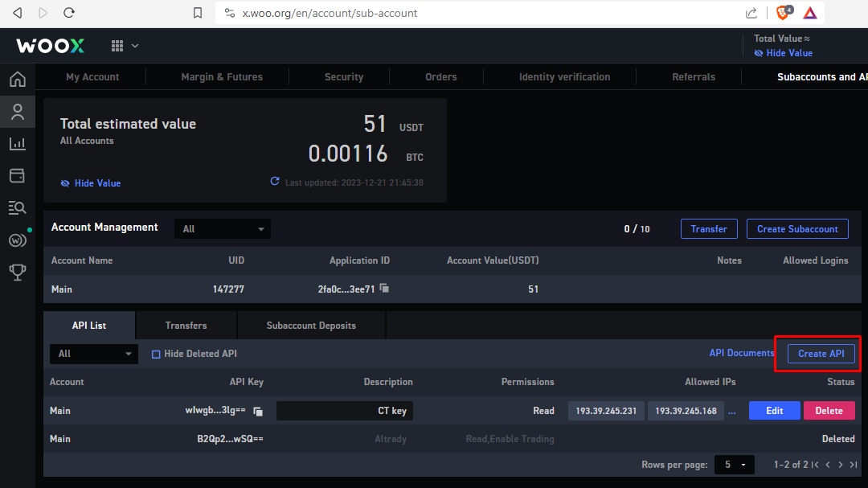Go to the last page of API list
The width and height of the screenshot is (868, 488).
coord(854,465)
